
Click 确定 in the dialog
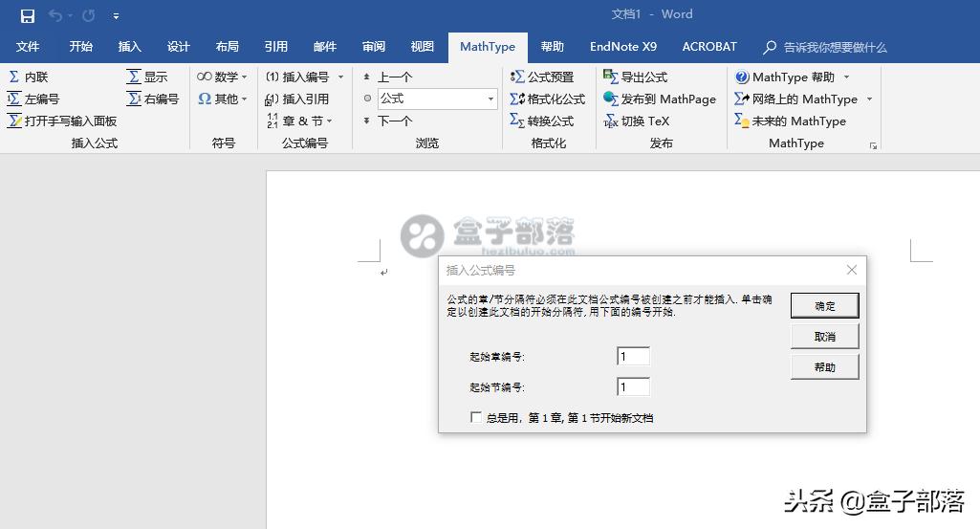click(x=824, y=306)
